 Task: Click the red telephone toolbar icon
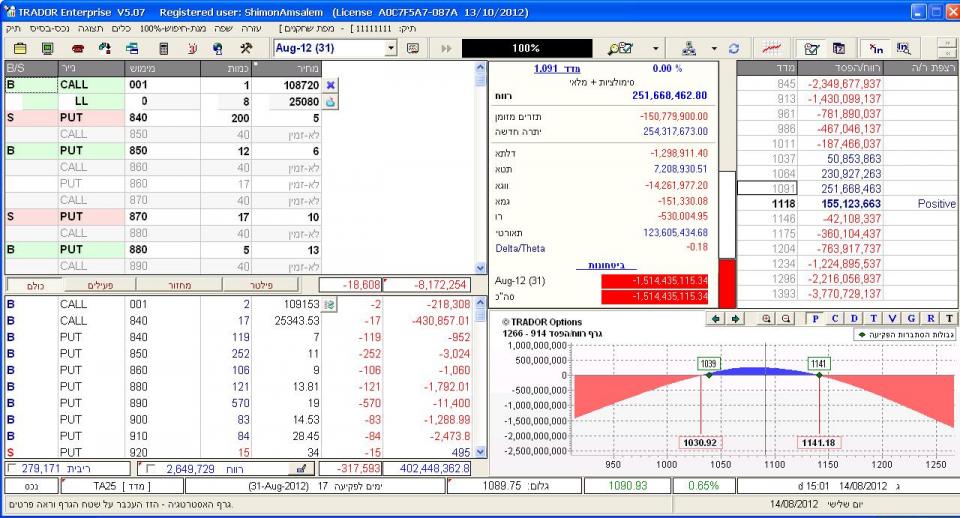tap(76, 48)
